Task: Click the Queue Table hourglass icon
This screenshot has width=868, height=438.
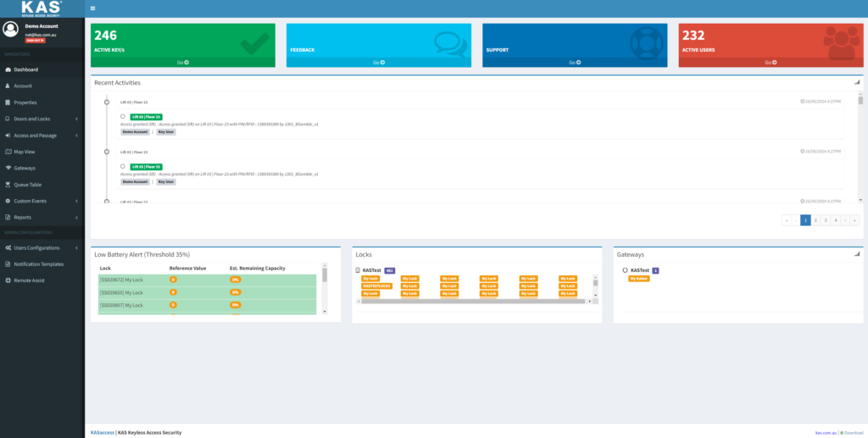Action: (x=8, y=184)
